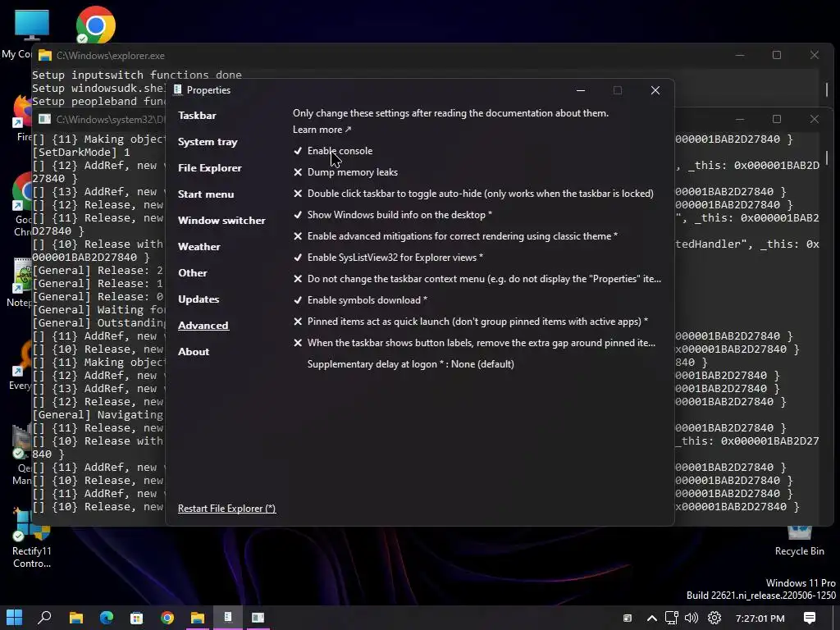Toggle remove extra gap around pinned items

tap(474, 343)
